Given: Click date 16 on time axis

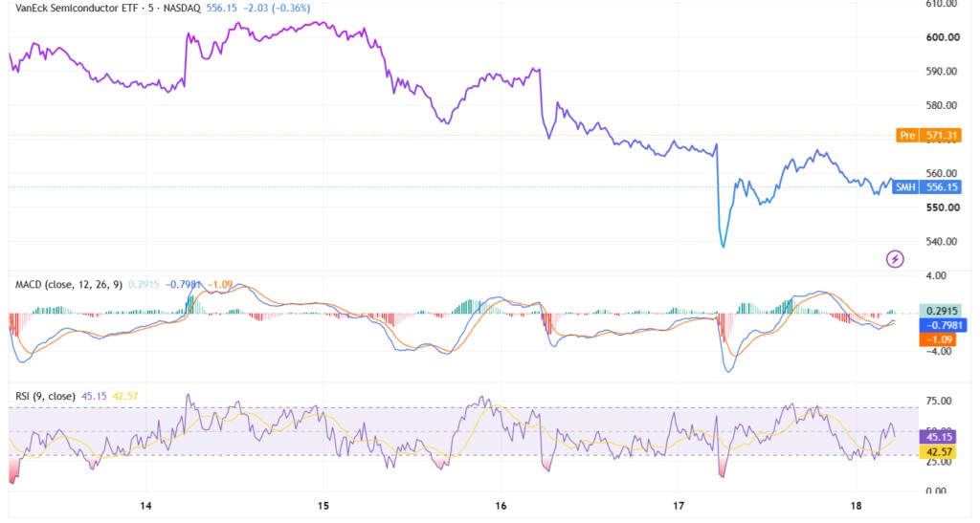Looking at the screenshot, I should point(501,506).
